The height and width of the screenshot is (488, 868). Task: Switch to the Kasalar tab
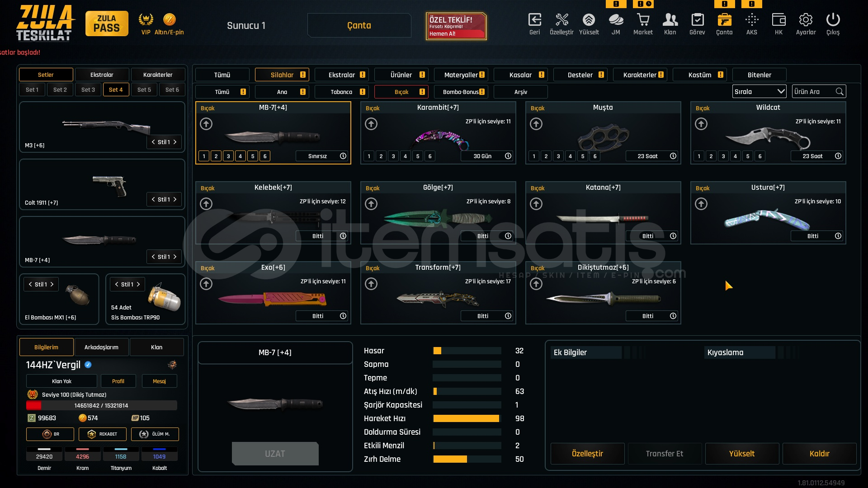click(520, 75)
